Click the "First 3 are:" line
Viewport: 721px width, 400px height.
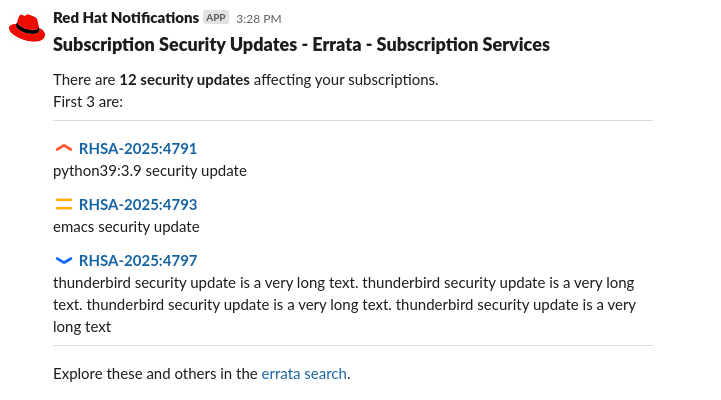point(88,101)
